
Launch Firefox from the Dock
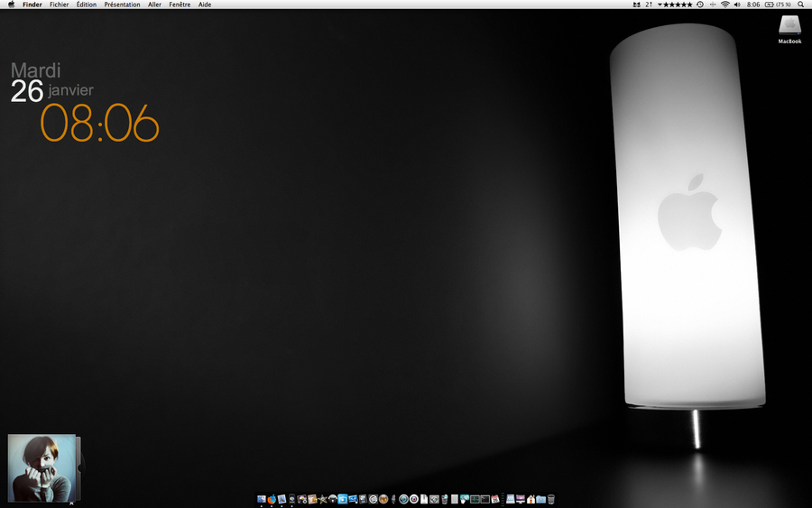[272, 499]
